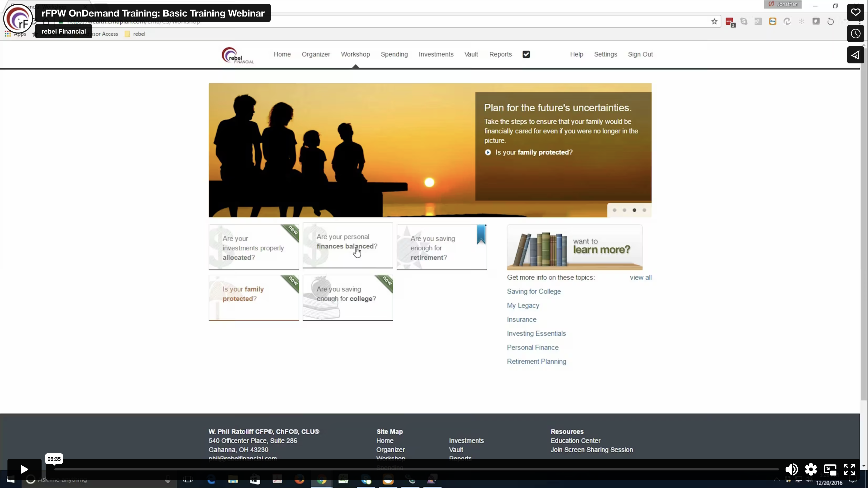Select the last carousel dot
This screenshot has height=488, width=868.
[644, 210]
